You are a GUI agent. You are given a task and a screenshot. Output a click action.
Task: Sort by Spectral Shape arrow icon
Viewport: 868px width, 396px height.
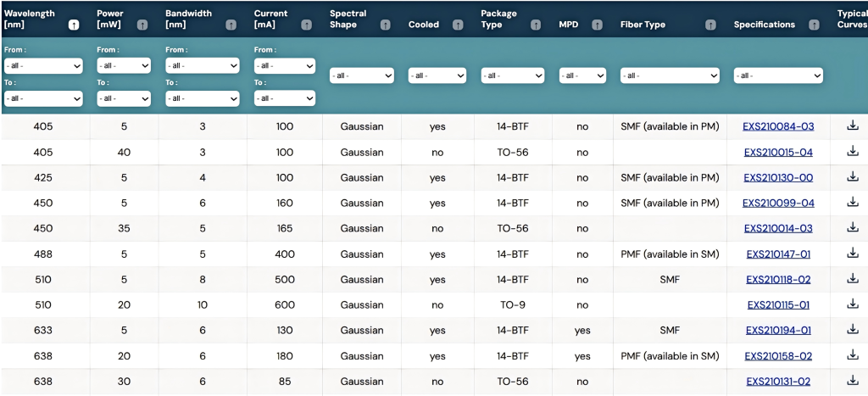pos(386,25)
